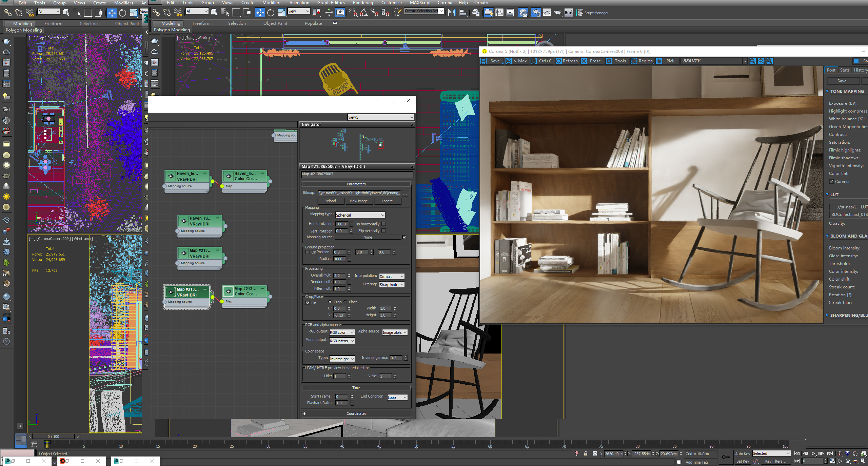Image resolution: width=868 pixels, height=466 pixels.
Task: Toggle Crop/Place On checkbox
Action: (x=308, y=303)
